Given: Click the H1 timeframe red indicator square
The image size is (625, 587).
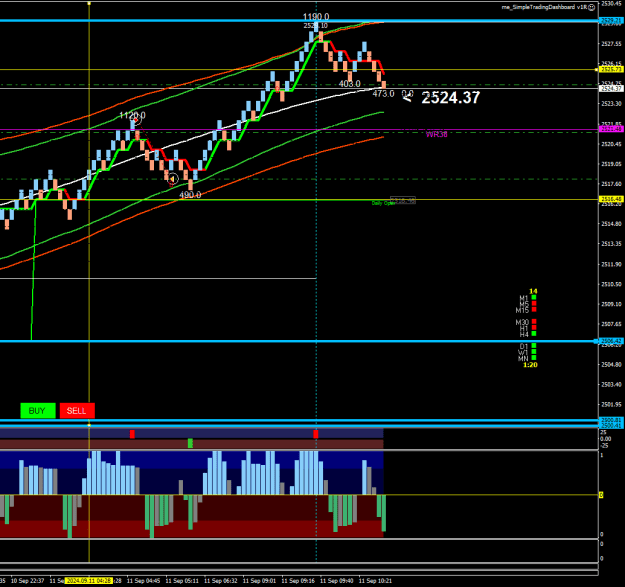Looking at the screenshot, I should coord(534,328).
